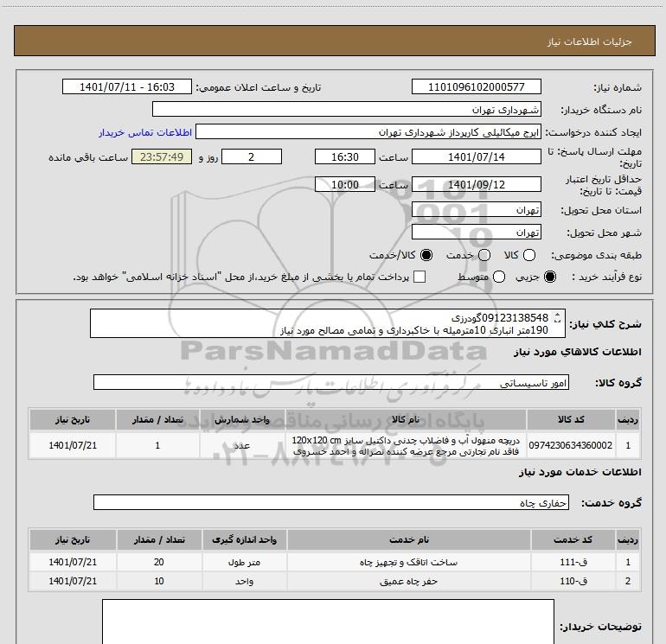Screen dimensions: 666x644
Task: Click service name ساخت اتاقک و تجهیز چاه
Action: click(x=409, y=562)
